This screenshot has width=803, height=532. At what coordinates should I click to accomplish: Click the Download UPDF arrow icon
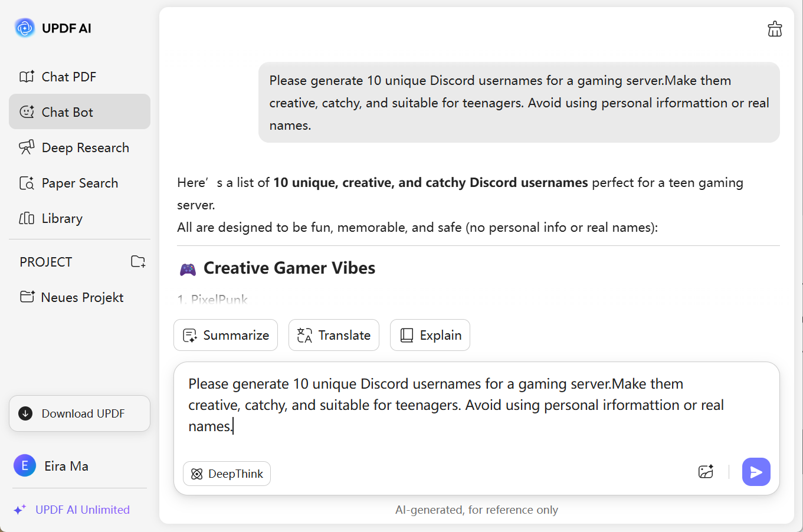pyautogui.click(x=25, y=413)
